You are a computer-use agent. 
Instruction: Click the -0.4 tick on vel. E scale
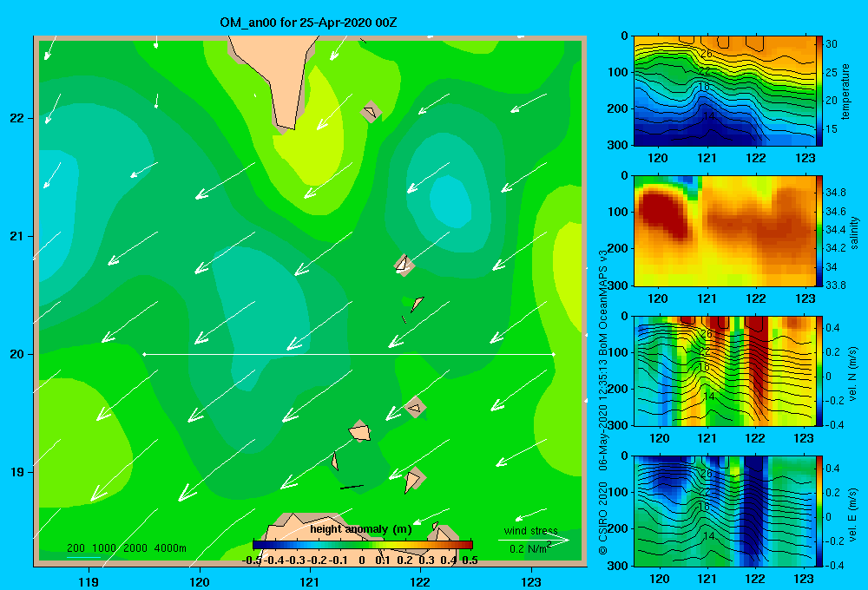(x=835, y=565)
